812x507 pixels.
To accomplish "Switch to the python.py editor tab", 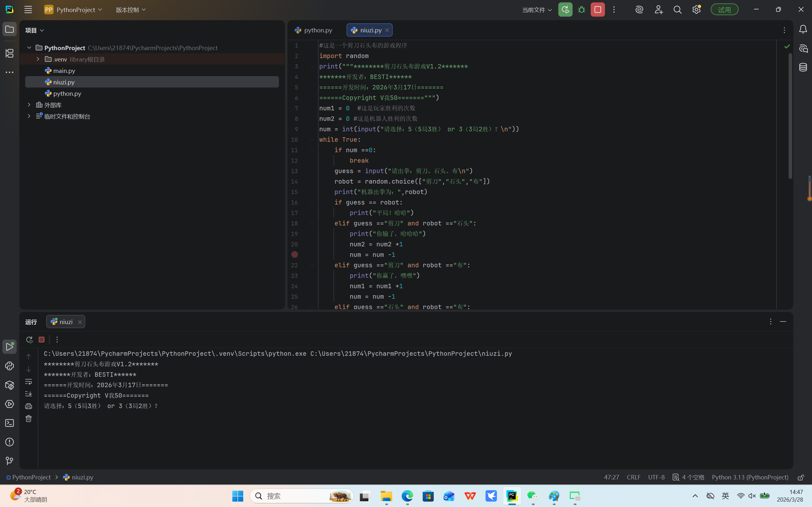I will tap(314, 30).
